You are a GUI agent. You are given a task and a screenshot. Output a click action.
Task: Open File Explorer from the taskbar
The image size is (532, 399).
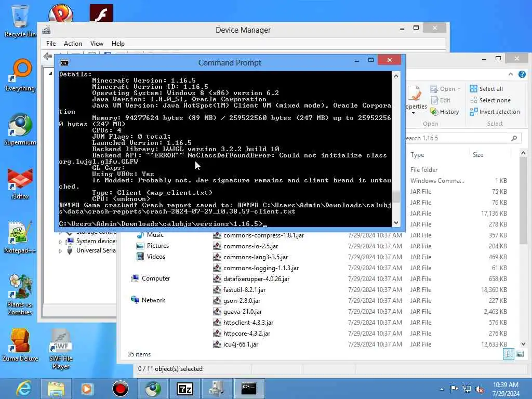click(56, 389)
